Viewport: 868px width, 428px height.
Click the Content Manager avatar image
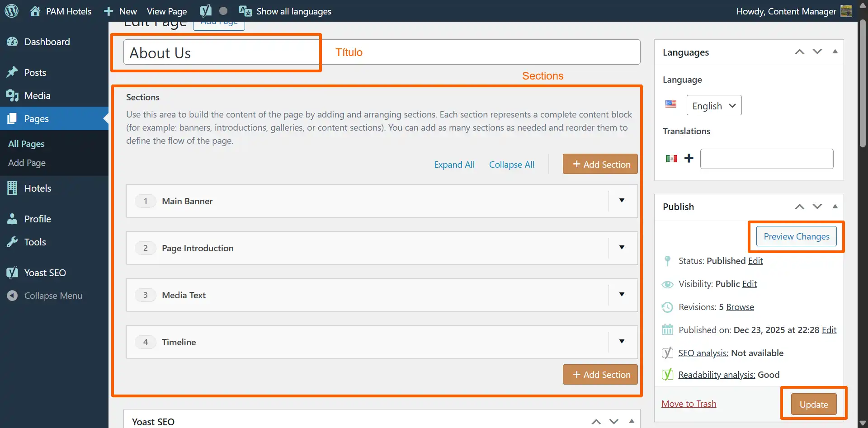click(846, 11)
